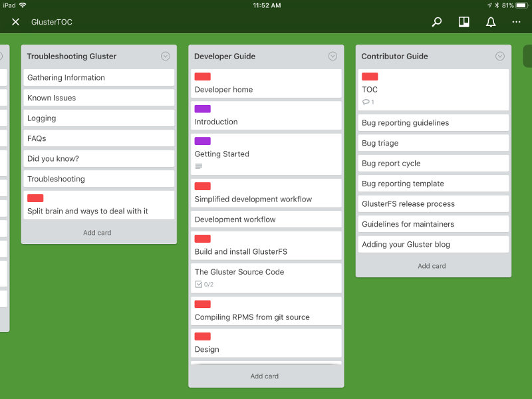Click Add card under Contributor Guide
The image size is (532, 399).
click(433, 265)
